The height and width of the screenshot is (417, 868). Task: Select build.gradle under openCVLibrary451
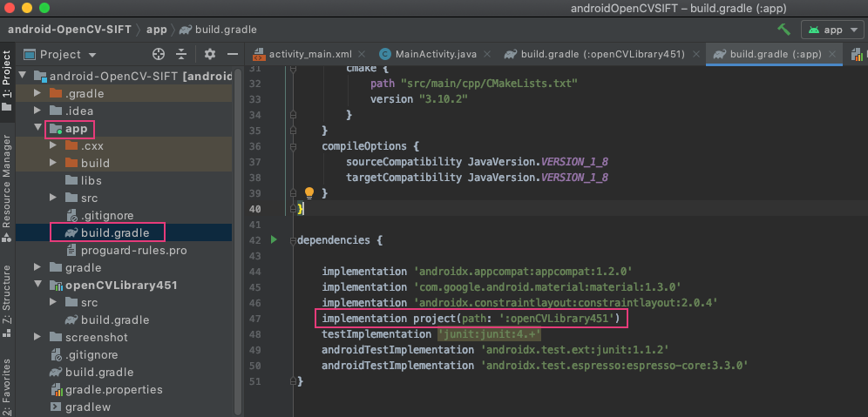pos(107,319)
